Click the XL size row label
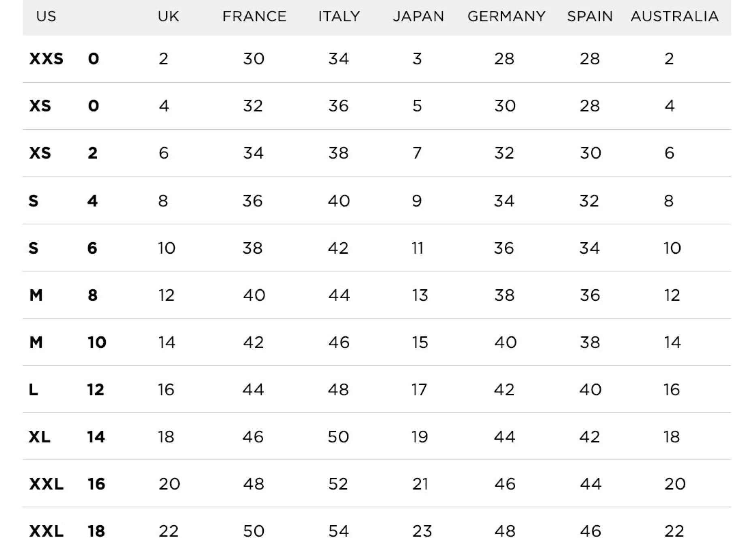The width and height of the screenshot is (753, 560). 39,437
